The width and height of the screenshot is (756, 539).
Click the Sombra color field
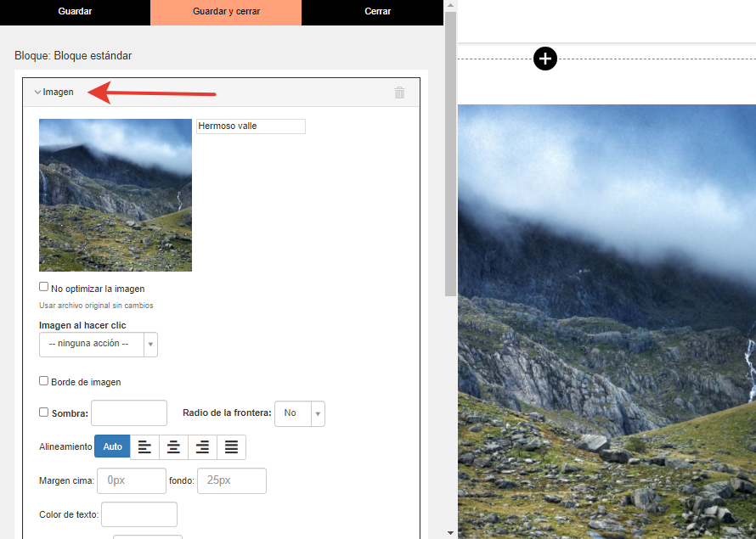pyautogui.click(x=129, y=413)
